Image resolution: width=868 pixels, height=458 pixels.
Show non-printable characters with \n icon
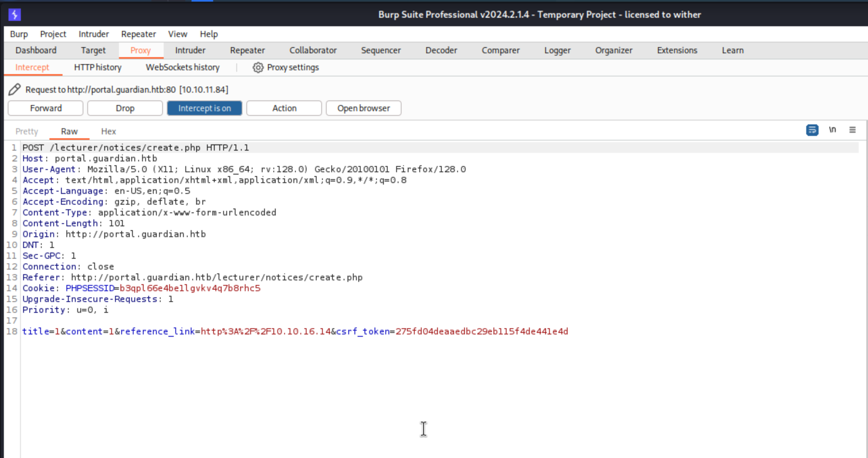click(832, 130)
